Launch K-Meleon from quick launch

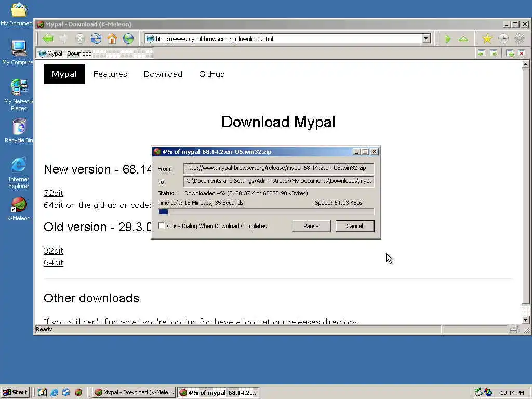78,392
